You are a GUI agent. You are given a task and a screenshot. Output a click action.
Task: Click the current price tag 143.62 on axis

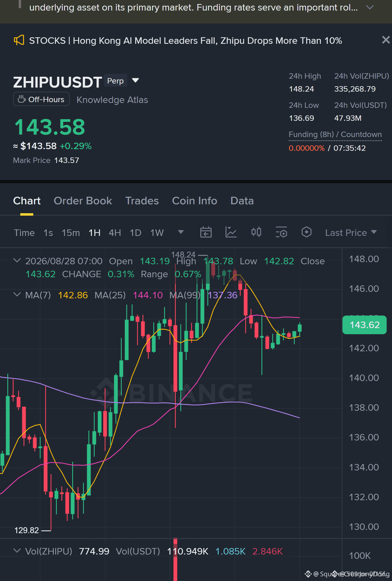pos(364,325)
